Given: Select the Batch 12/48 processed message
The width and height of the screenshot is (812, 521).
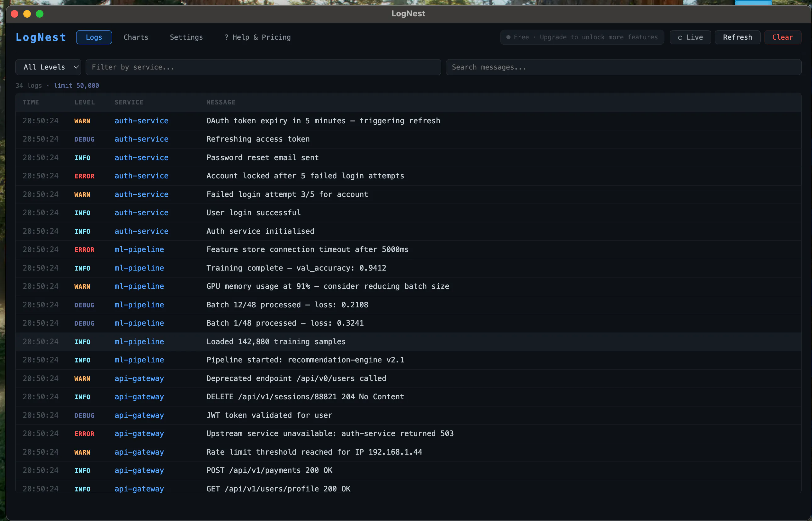Looking at the screenshot, I should (287, 305).
